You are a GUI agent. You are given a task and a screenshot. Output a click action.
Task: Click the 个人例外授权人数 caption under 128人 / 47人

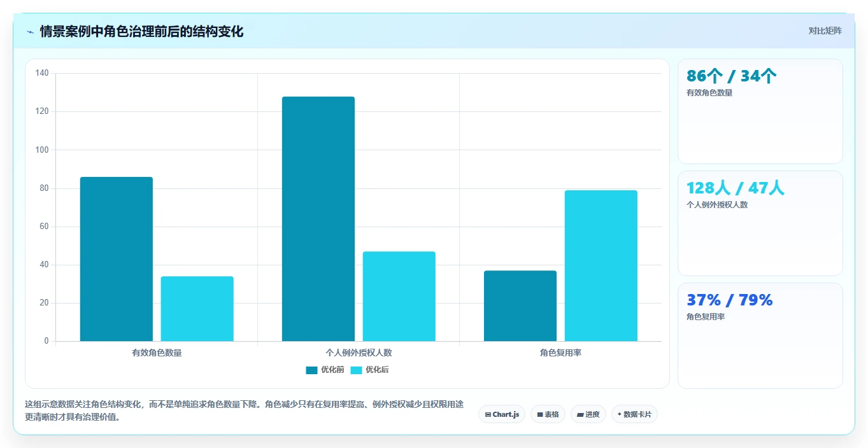pyautogui.click(x=717, y=205)
